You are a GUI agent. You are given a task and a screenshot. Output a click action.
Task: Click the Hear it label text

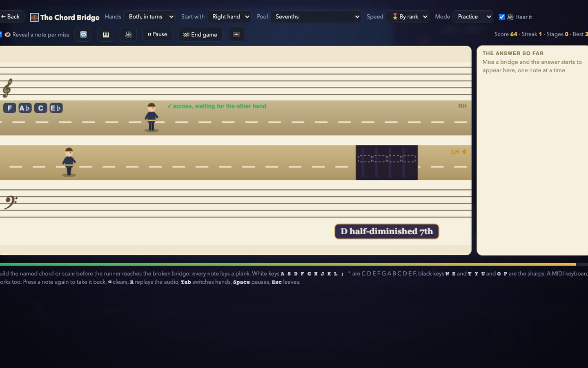(x=523, y=17)
